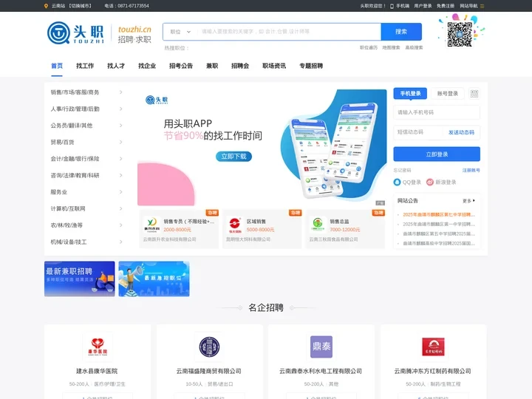This screenshot has width=532, height=399.
Task: Open 最新急招职位 banner thumbnail
Action: pos(154,279)
